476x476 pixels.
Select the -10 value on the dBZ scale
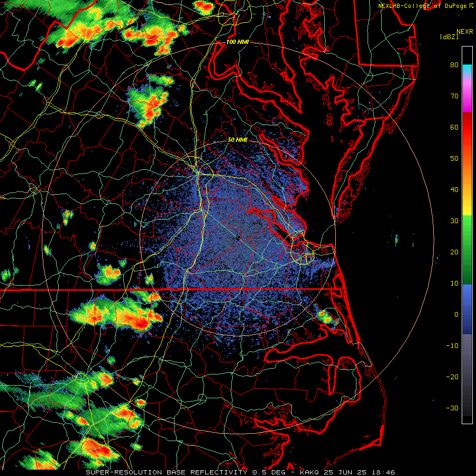[x=452, y=346]
